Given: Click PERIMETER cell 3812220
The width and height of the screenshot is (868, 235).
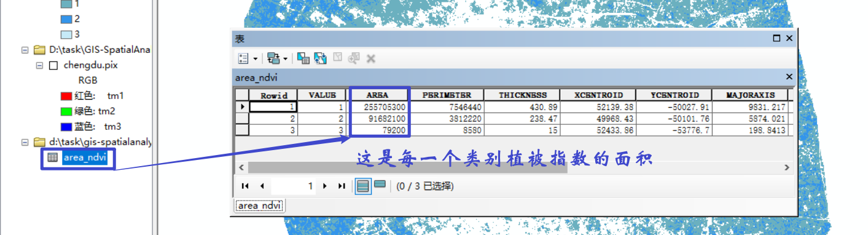Looking at the screenshot, I should [x=446, y=118].
